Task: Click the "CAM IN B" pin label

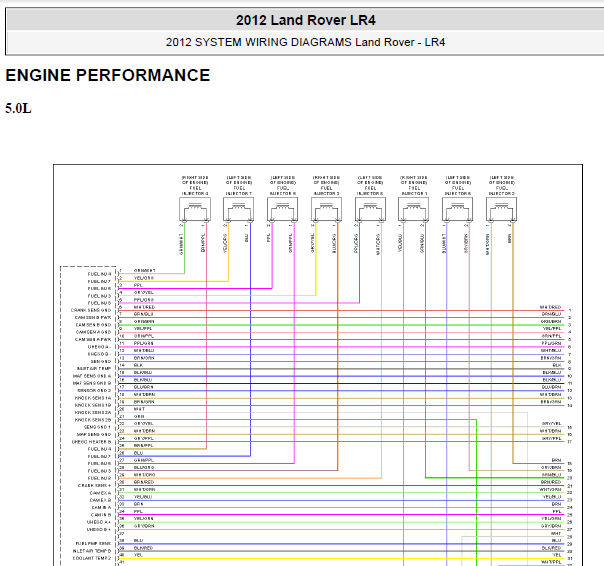Action: tap(101, 515)
